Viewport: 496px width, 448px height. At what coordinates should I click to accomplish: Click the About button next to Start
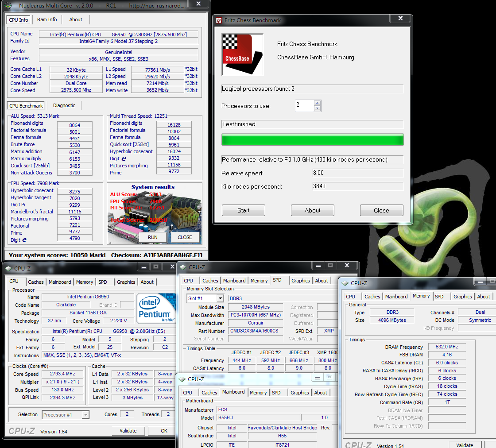coord(312,210)
